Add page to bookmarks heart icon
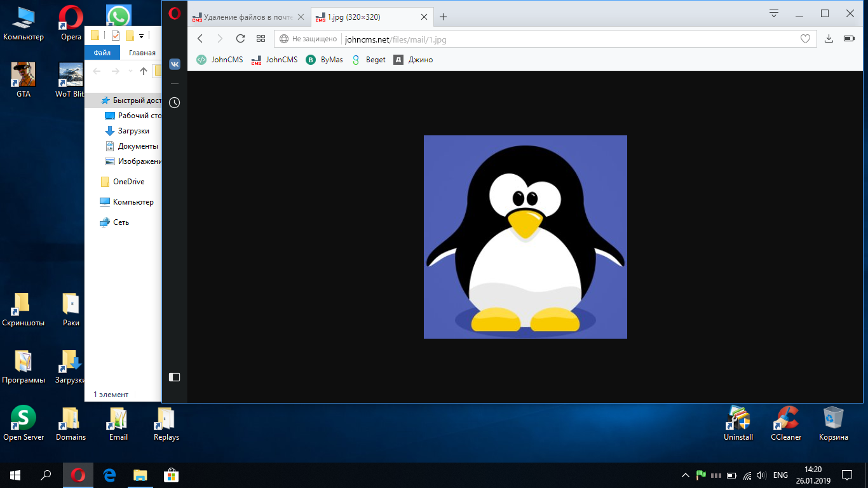Screen dimensions: 868x488 click(805, 39)
